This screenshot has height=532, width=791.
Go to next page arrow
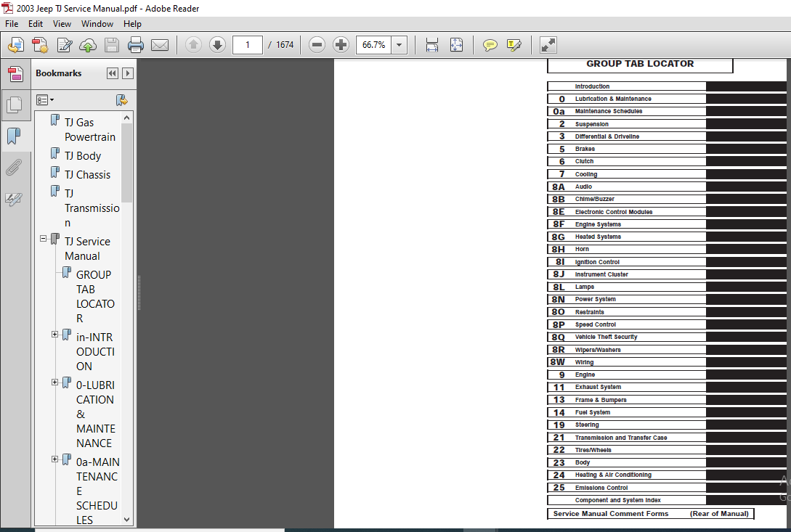tap(217, 45)
